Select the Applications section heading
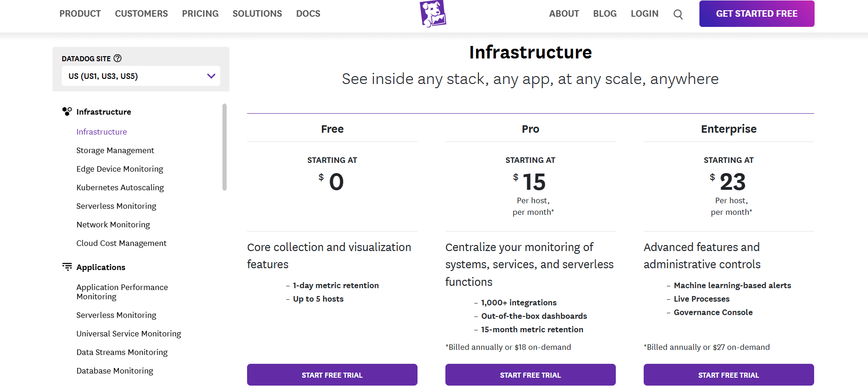 [x=101, y=267]
